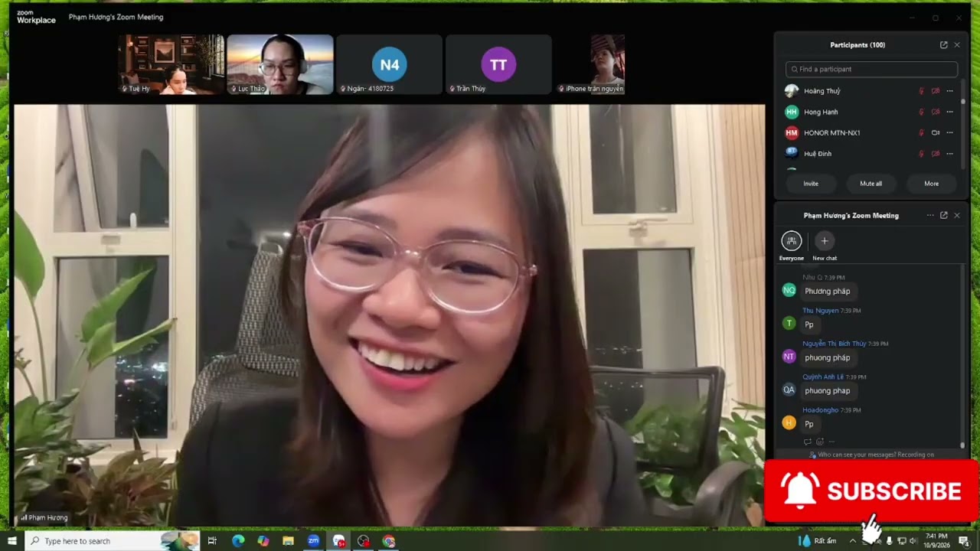
Task: Unmute Hoàng Thuỷ's microphone icon
Action: (922, 91)
